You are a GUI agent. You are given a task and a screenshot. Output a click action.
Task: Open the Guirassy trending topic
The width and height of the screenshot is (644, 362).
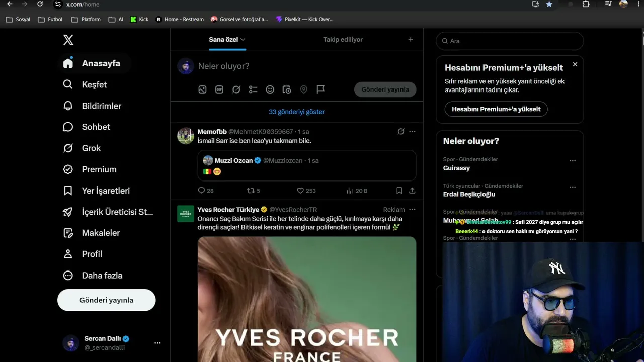pos(456,168)
